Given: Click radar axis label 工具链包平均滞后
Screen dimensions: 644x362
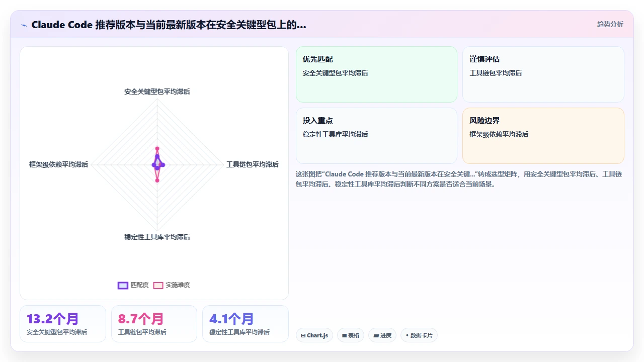Looking at the screenshot, I should click(x=253, y=164).
